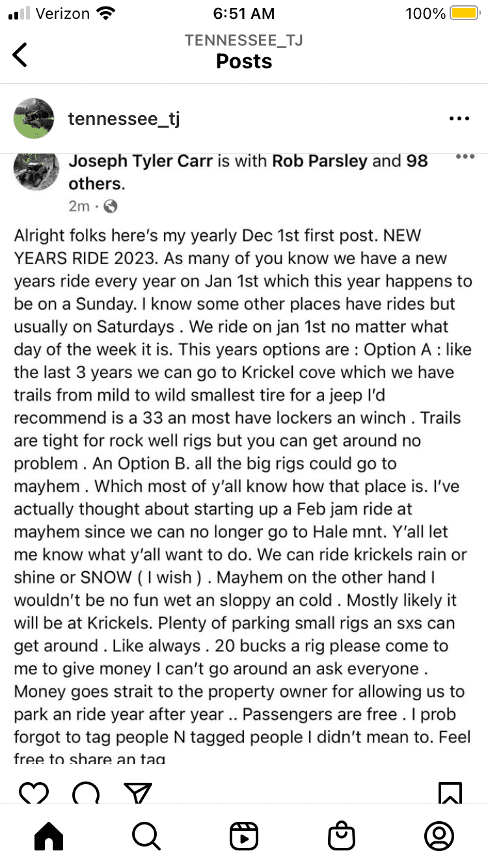Open post options three-dot menu
The width and height of the screenshot is (488, 868).
(x=459, y=119)
